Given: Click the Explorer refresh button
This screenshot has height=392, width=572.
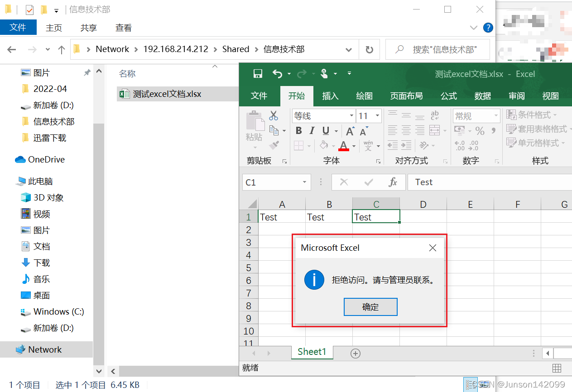Looking at the screenshot, I should [370, 49].
